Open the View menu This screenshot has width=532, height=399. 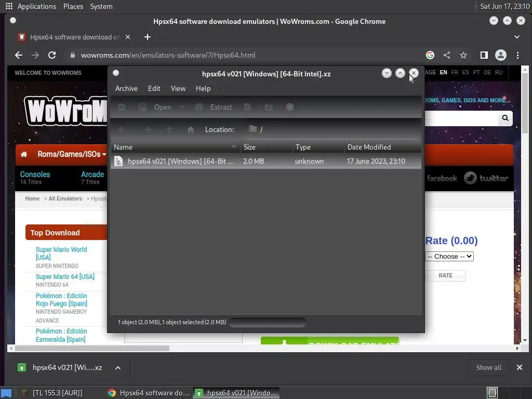click(x=178, y=88)
